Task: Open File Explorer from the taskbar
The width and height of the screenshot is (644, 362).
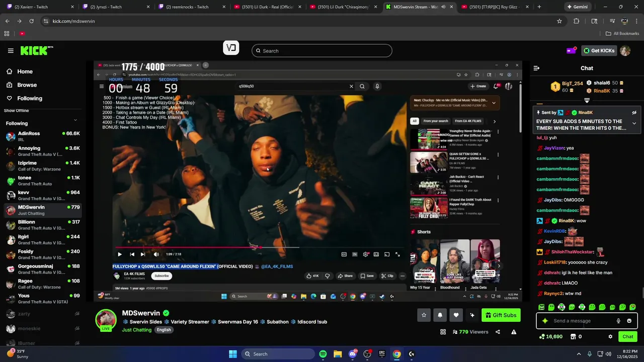Action: click(338, 354)
